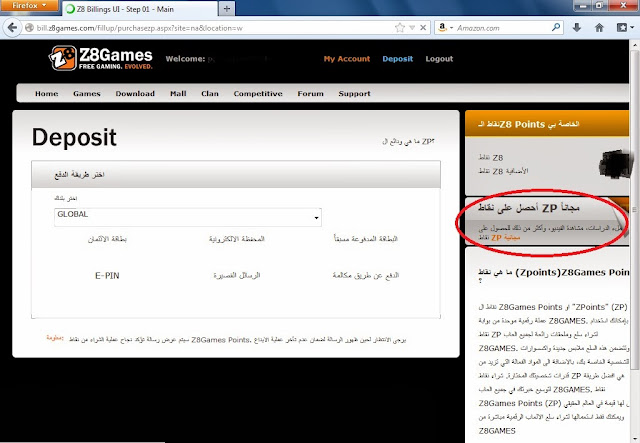The image size is (640, 443).
Task: Bookmark page with the star icon
Action: (400, 28)
